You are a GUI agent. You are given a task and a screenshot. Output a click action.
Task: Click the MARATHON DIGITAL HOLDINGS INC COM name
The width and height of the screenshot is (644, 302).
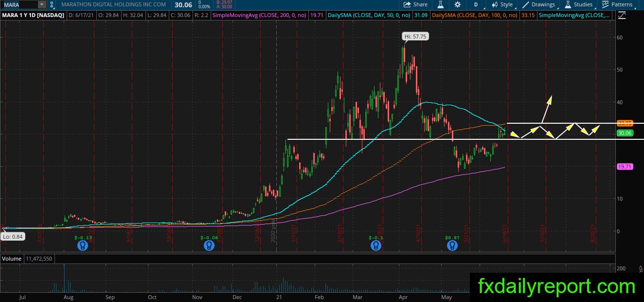click(x=113, y=4)
